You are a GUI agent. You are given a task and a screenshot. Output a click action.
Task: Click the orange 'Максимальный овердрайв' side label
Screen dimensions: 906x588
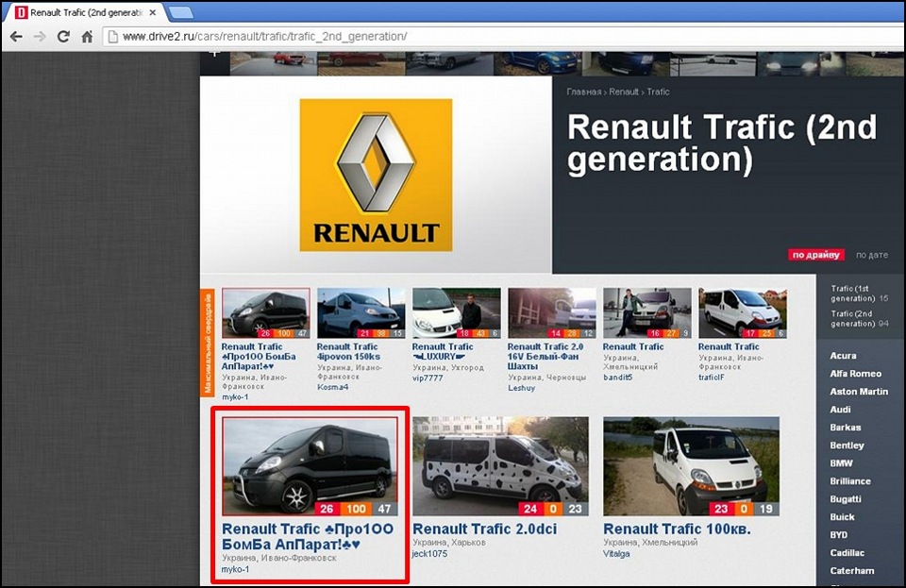(208, 343)
